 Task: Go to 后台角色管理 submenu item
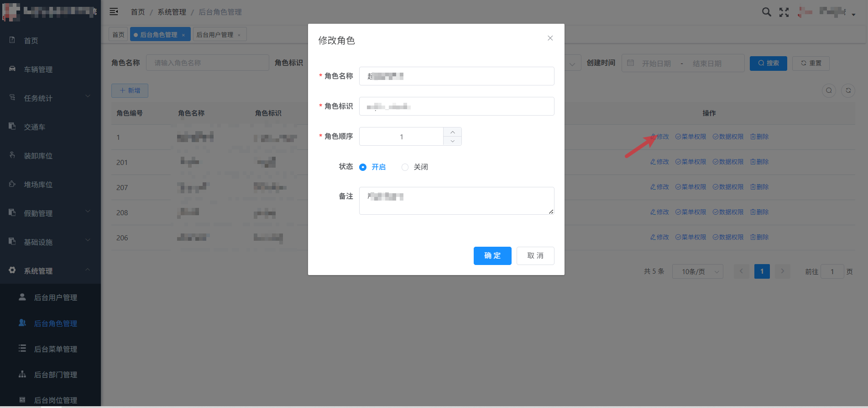(50, 323)
